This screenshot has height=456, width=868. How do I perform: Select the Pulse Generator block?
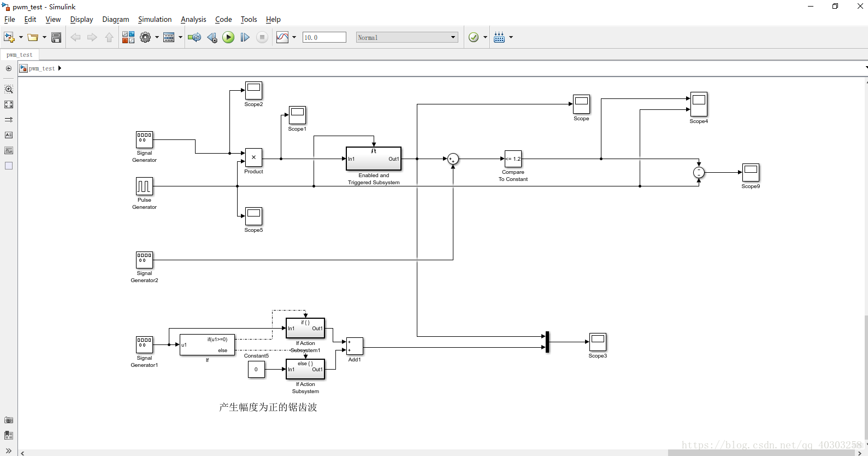tap(144, 186)
